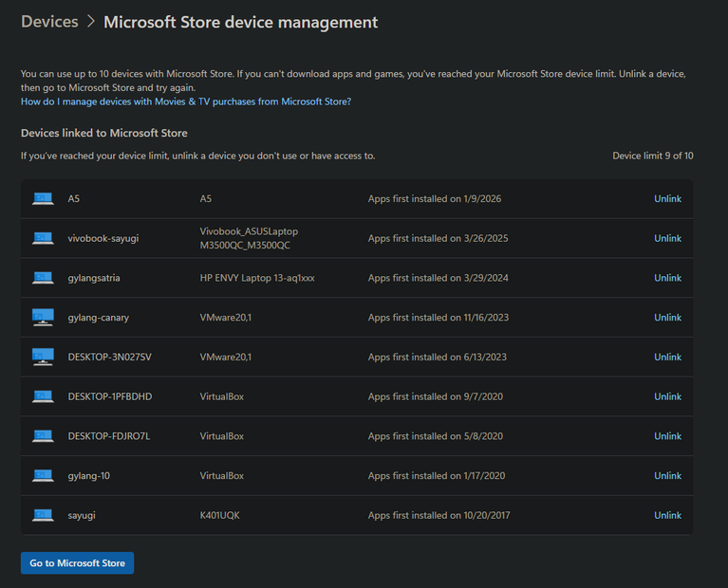The width and height of the screenshot is (728, 588).
Task: Click the model text HP ENVY Laptop 13-aq1xxx
Action: coord(257,278)
